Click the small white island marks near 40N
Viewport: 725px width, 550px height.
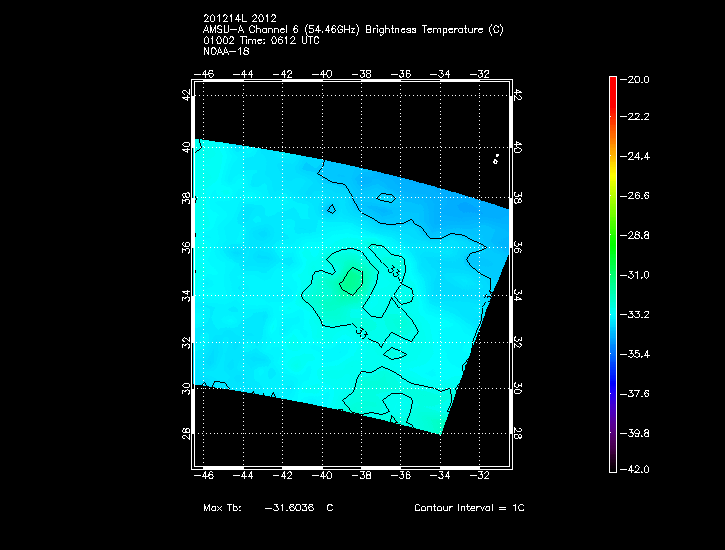tap(496, 158)
